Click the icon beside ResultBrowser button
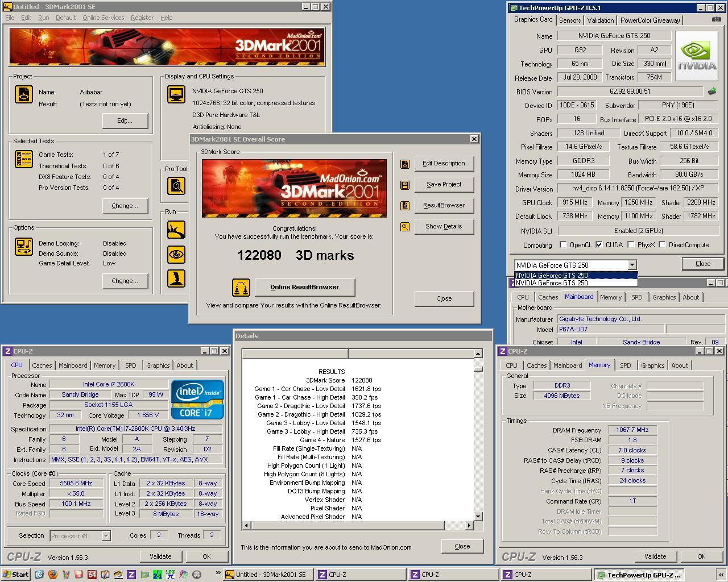728x582 pixels. coord(405,206)
